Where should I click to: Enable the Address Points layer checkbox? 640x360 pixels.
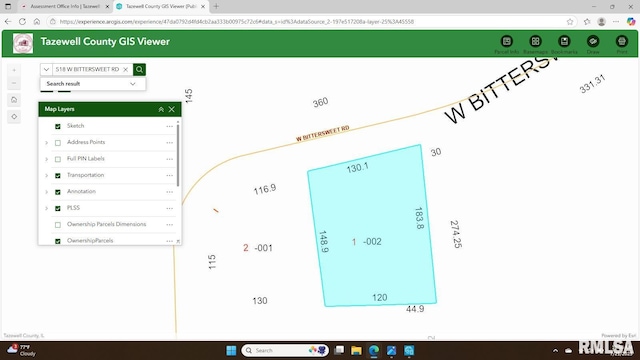(58, 143)
